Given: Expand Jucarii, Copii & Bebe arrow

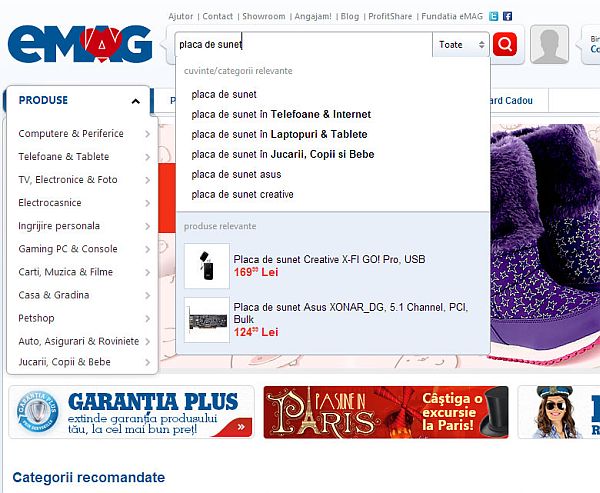Looking at the screenshot, I should [x=147, y=362].
